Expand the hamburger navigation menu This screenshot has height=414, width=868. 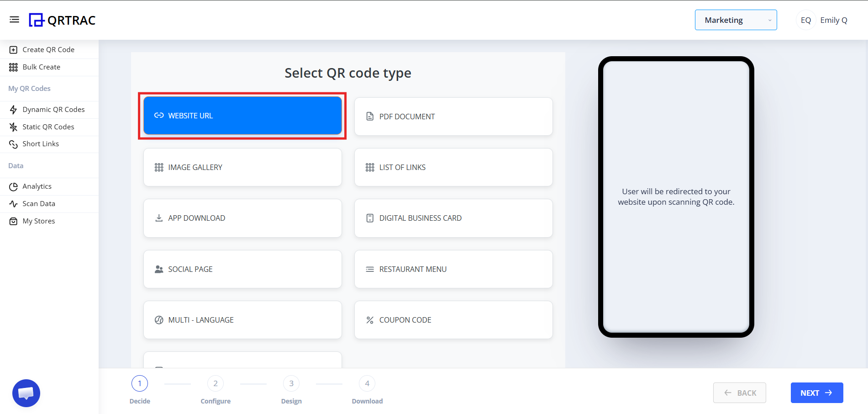14,19
